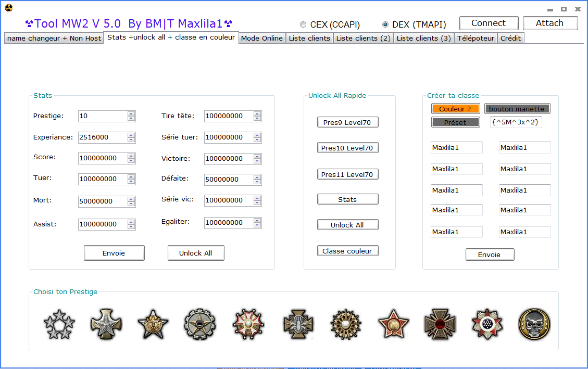Send stats with Envoie in Stats group
The image size is (588, 369).
pos(114,253)
